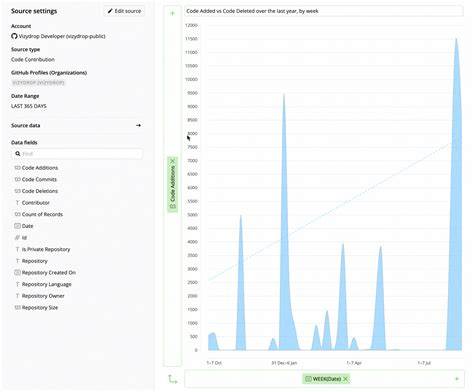Click the Find data fields search box

tap(78, 154)
